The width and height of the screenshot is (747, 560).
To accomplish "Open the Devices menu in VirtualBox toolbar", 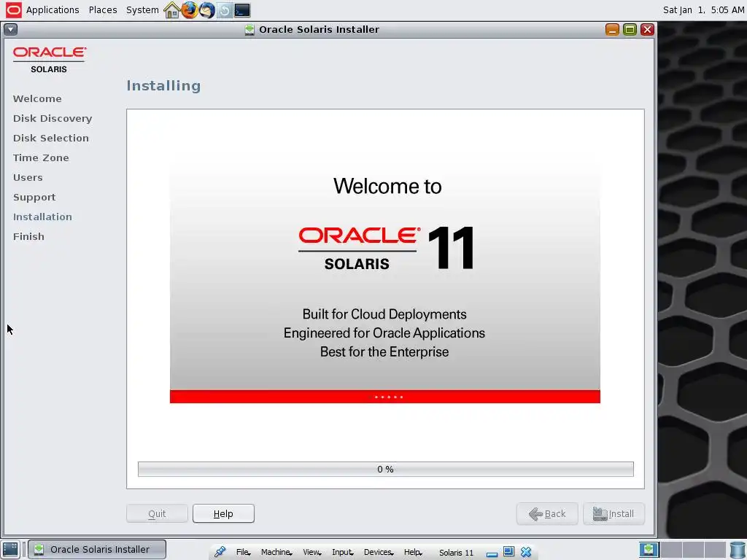I will (x=379, y=552).
